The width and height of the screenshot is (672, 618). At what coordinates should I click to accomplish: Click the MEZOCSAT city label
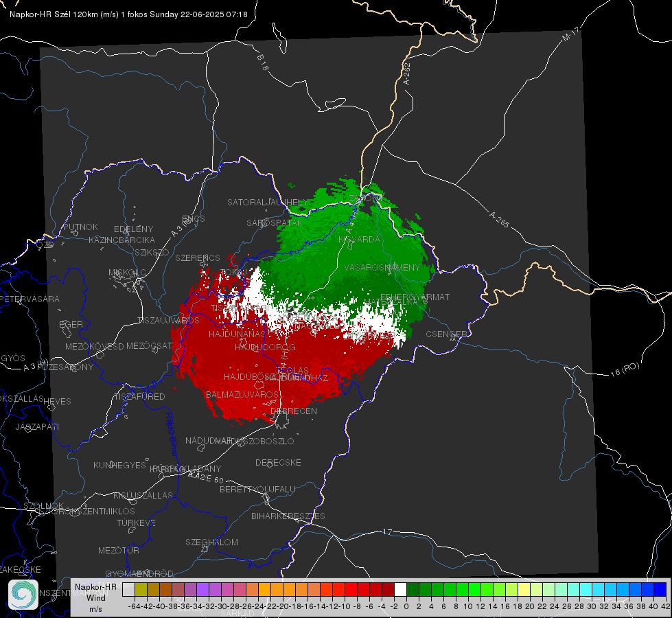click(x=149, y=345)
